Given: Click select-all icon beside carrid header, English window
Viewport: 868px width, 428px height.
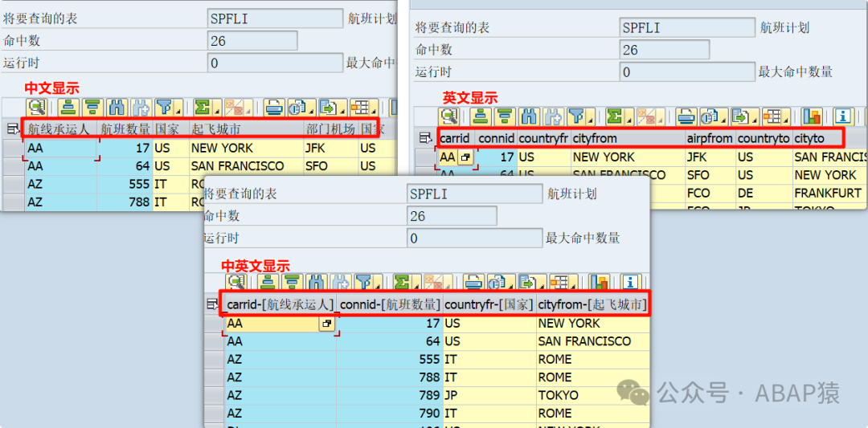Looking at the screenshot, I should coord(425,137).
